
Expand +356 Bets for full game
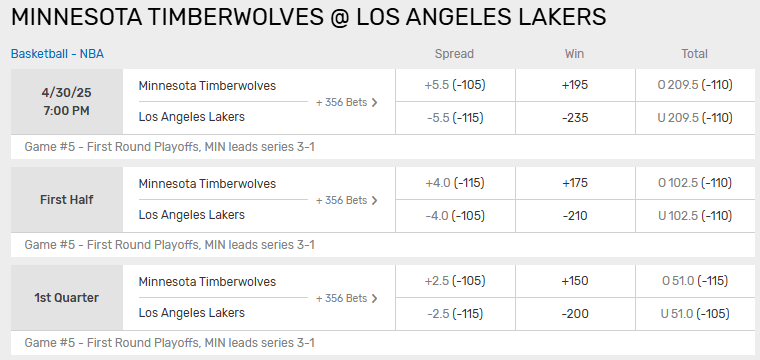click(x=346, y=102)
